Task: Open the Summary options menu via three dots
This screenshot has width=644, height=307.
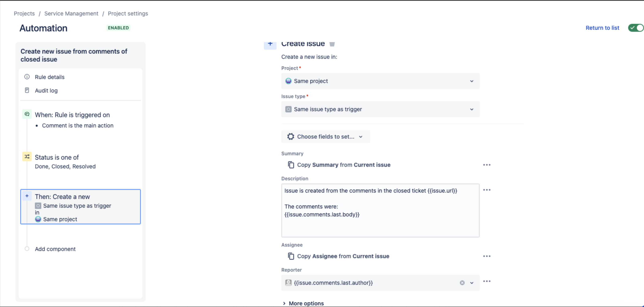Action: [487, 165]
